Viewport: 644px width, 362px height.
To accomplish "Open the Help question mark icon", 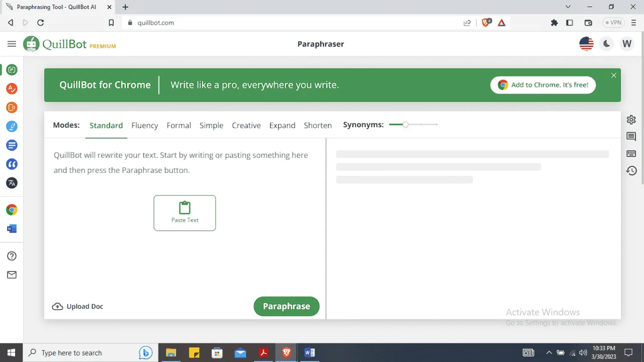I will tap(12, 256).
